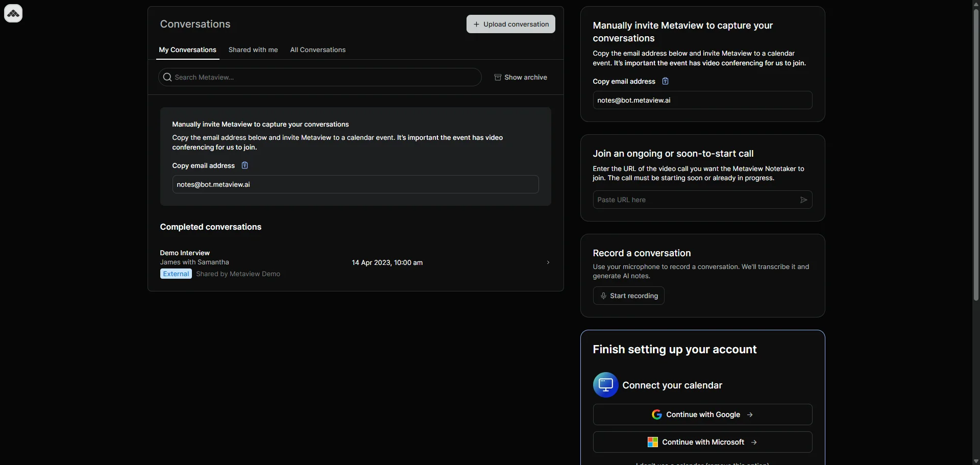
Task: Start recording a conversation
Action: click(628, 296)
